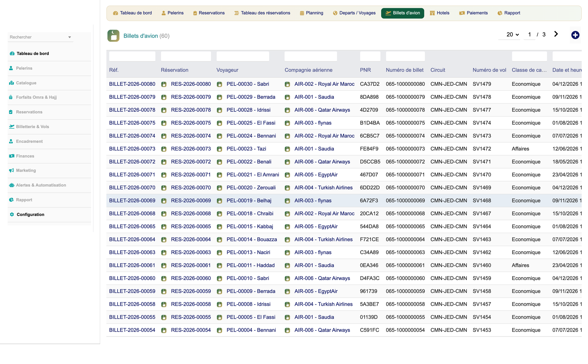Open the Departs / Voyages tab
Image resolution: width=588 pixels, height=364 pixels.
click(x=354, y=13)
